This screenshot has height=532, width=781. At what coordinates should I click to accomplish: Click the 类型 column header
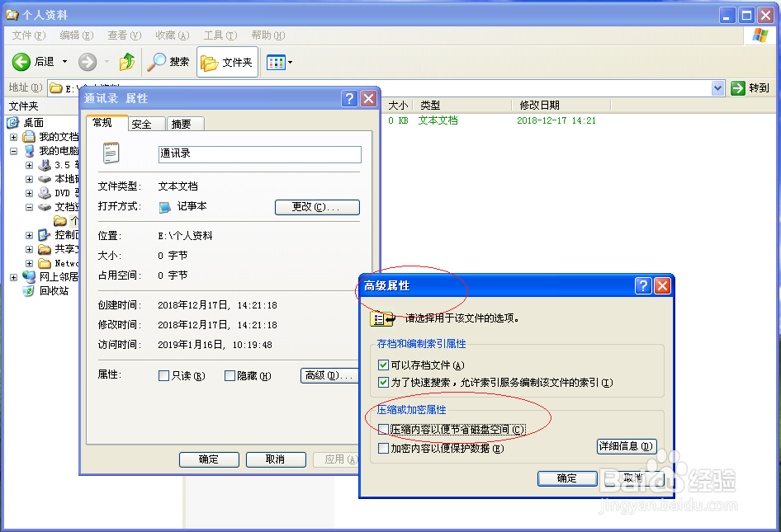[462, 105]
